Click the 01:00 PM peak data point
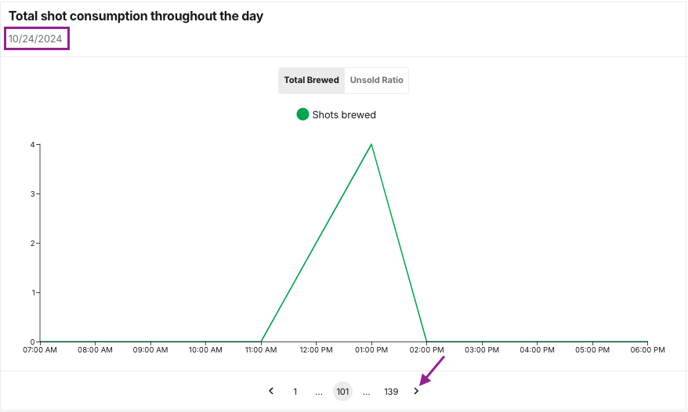Screen dimensions: 688x412 pos(372,144)
